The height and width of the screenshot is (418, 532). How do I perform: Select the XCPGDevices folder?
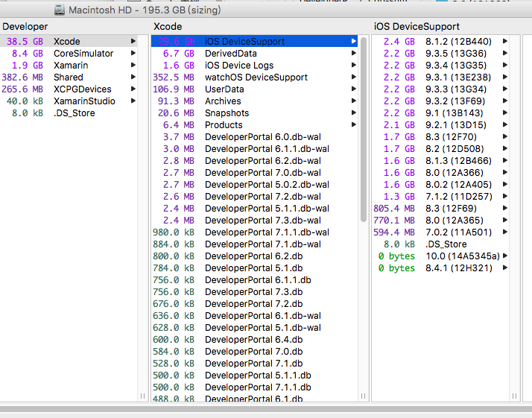point(82,89)
